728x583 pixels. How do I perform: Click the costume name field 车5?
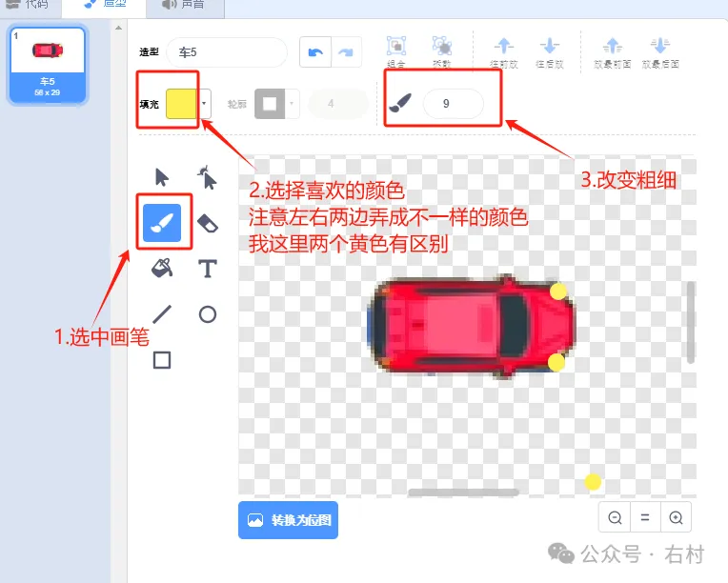[227, 52]
